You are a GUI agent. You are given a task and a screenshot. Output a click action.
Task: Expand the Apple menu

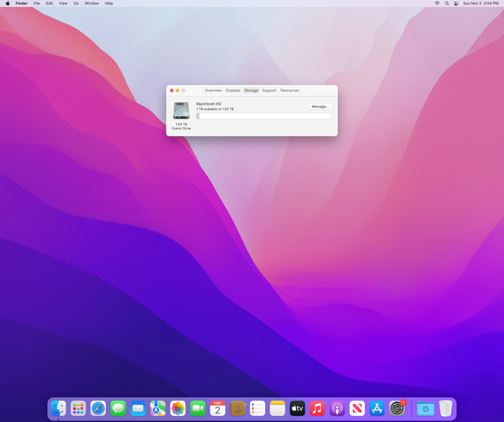click(8, 3)
